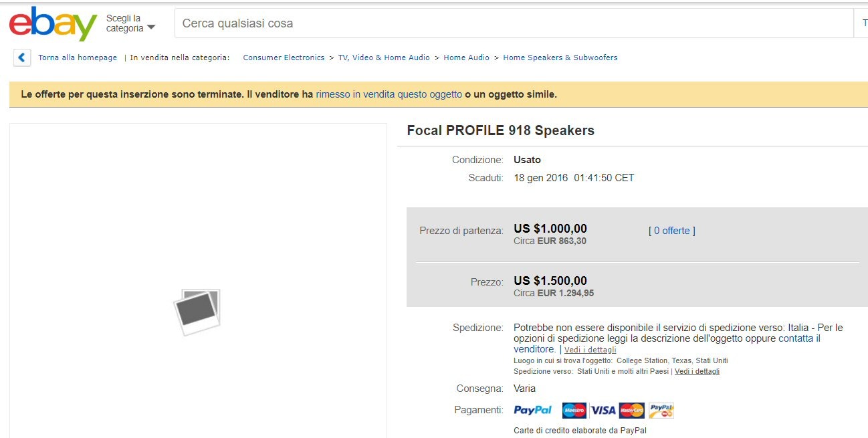
Task: Click the blue back arrow icon
Action: click(22, 58)
